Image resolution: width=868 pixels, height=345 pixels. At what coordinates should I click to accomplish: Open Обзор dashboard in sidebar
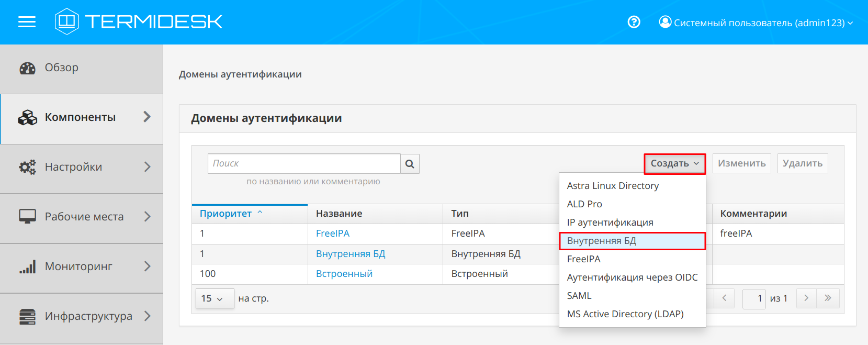click(x=62, y=68)
